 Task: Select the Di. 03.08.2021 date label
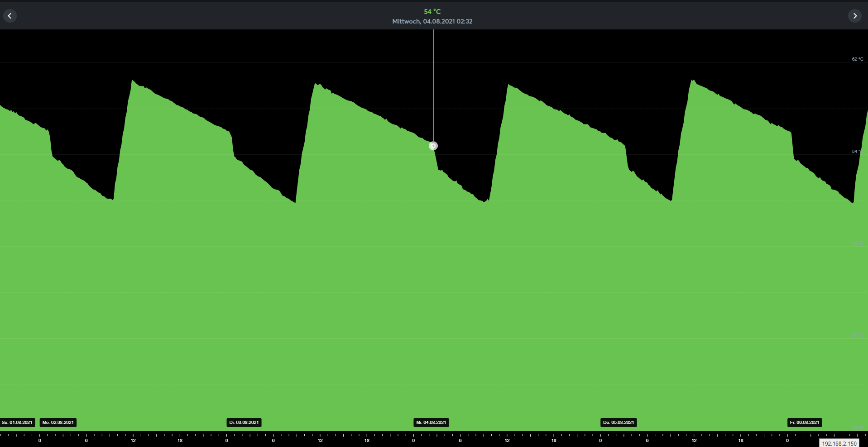[x=244, y=423]
